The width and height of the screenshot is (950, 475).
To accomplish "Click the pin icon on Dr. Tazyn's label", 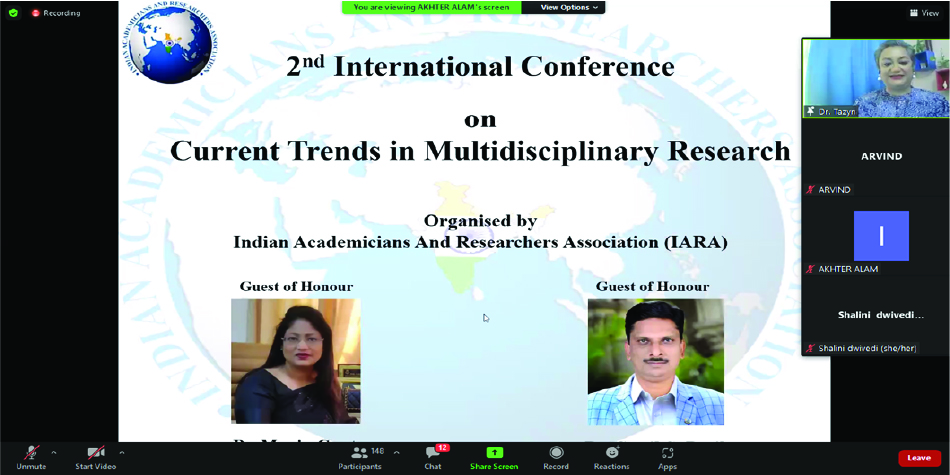I will [x=810, y=111].
